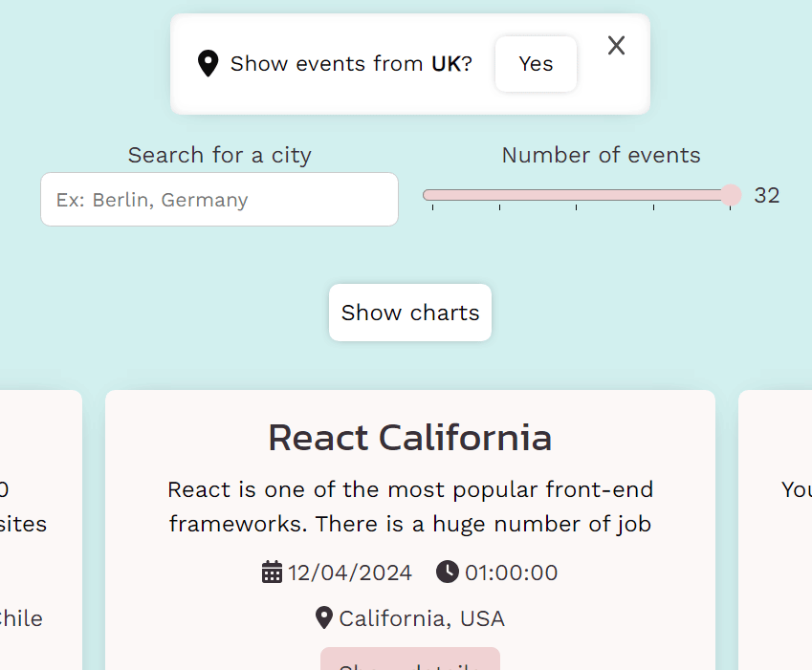Image resolution: width=812 pixels, height=670 pixels.
Task: Click the clock icon beside 01:00:00
Action: click(x=448, y=572)
